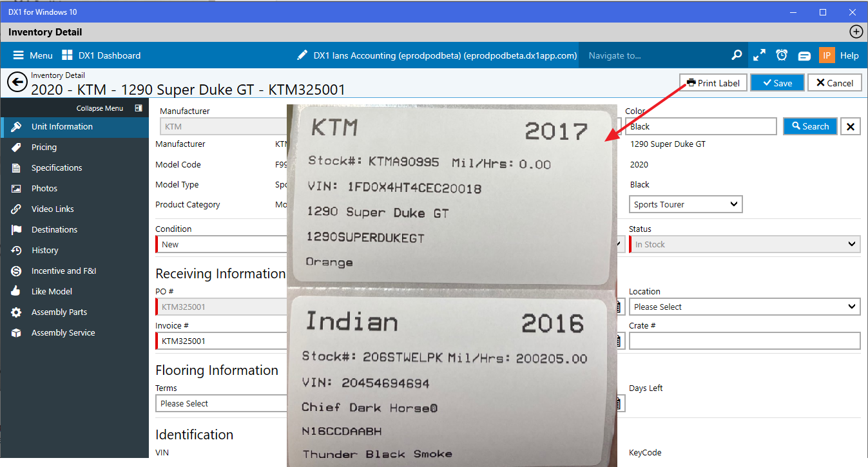Viewport: 868px width, 467px height.
Task: Open the alarm clock reminders icon
Action: 782,55
